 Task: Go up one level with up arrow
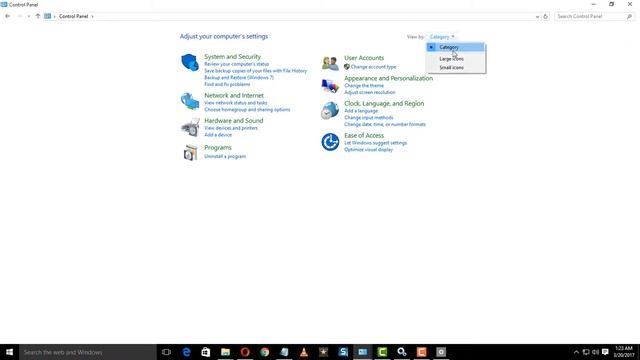38,16
